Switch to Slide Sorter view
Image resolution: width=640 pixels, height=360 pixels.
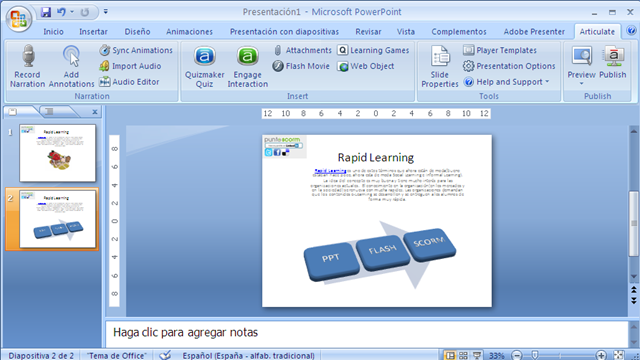coord(463,355)
